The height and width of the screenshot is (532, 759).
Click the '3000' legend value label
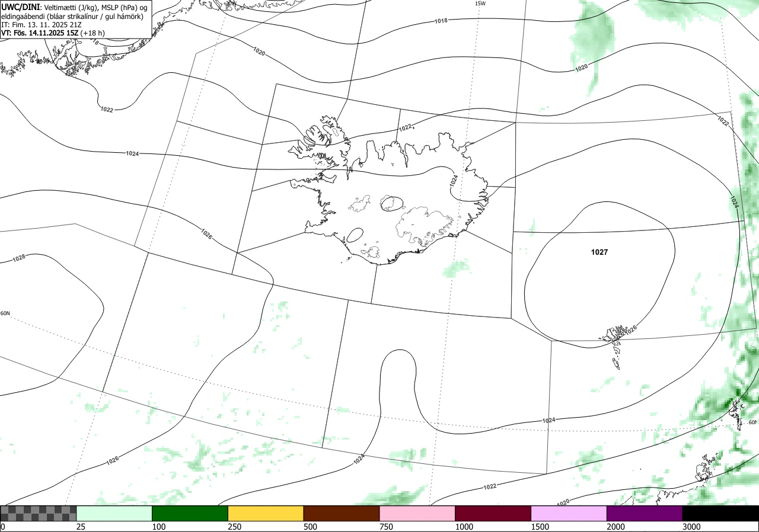point(691,527)
